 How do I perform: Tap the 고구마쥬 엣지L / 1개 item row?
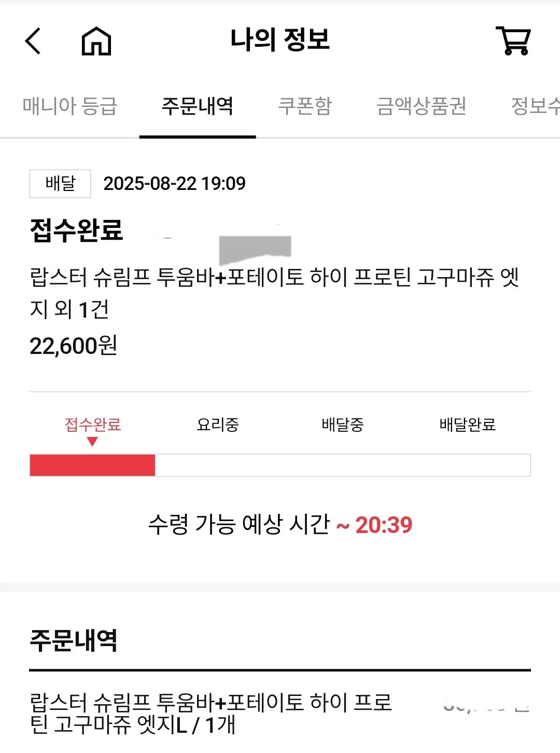(x=211, y=713)
